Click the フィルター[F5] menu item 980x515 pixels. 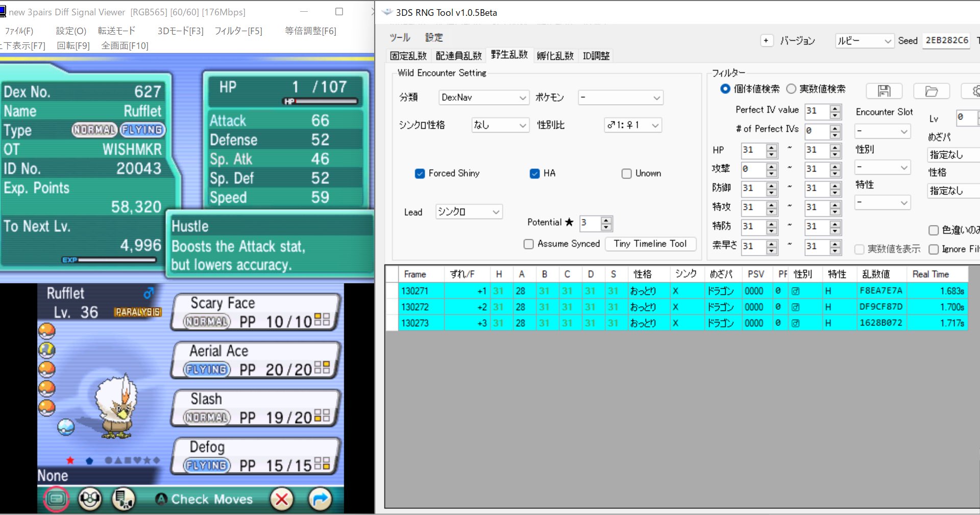238,31
